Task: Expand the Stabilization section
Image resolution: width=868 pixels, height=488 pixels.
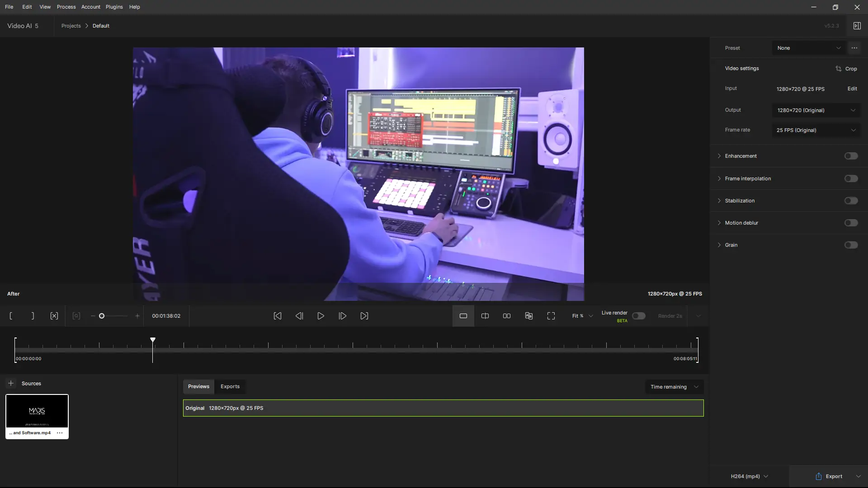Action: pyautogui.click(x=719, y=201)
